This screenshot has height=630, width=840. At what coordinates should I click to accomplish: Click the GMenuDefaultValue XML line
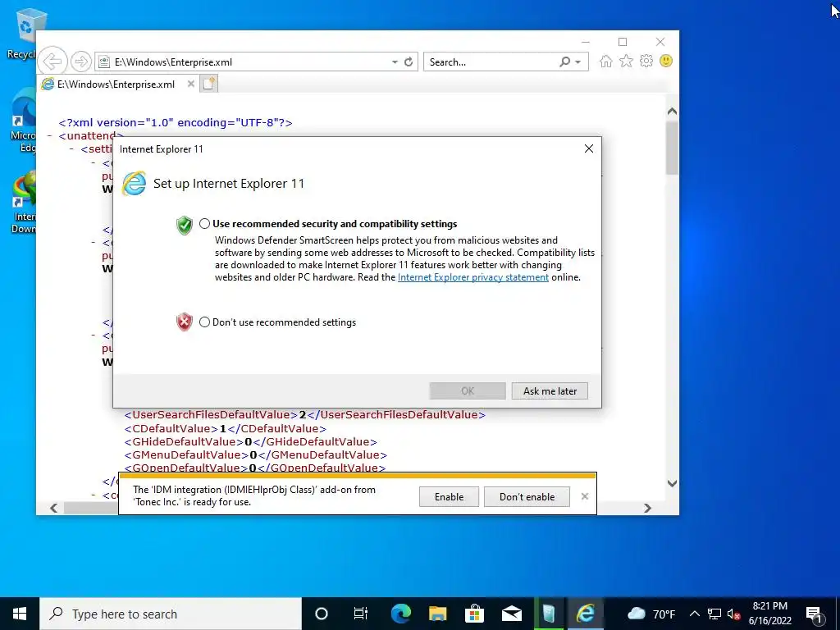tap(256, 454)
